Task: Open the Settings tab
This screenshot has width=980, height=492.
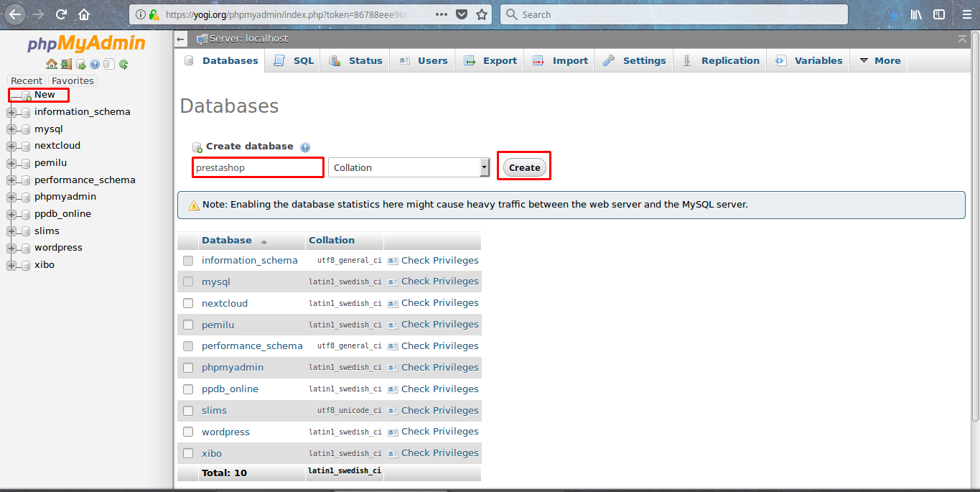Action: 634,61
